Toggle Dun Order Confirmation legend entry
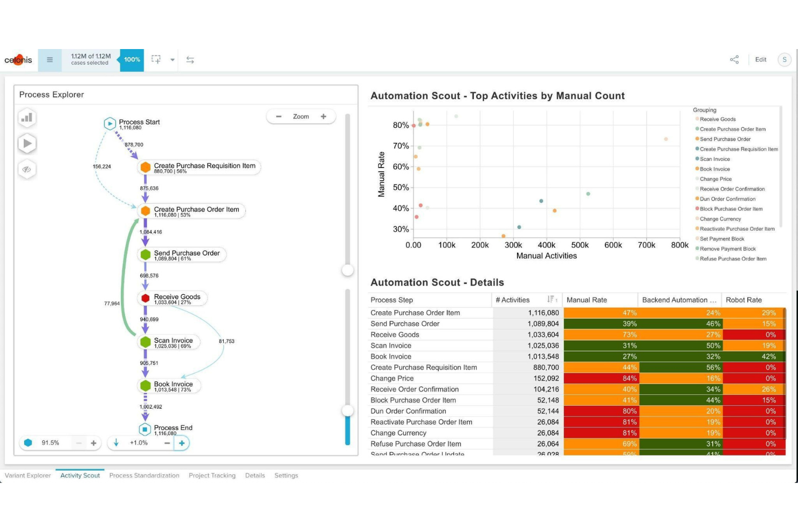798x532 pixels. point(725,199)
